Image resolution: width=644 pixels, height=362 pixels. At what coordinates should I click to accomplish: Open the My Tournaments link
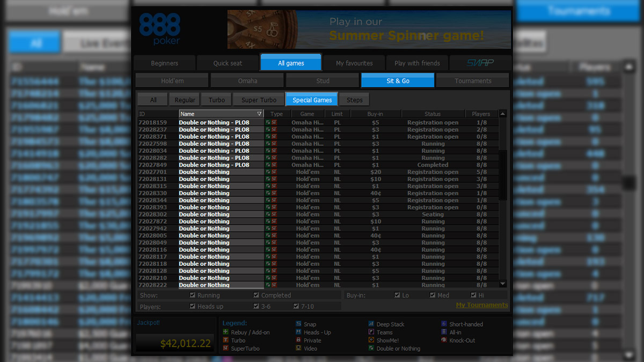(x=481, y=305)
